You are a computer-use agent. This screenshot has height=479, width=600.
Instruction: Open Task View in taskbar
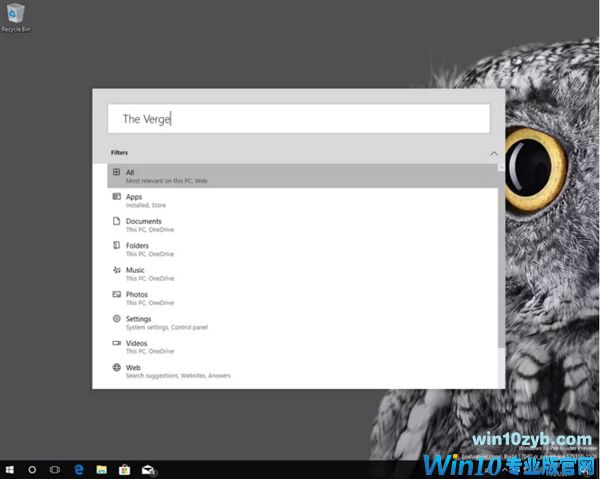click(x=55, y=469)
